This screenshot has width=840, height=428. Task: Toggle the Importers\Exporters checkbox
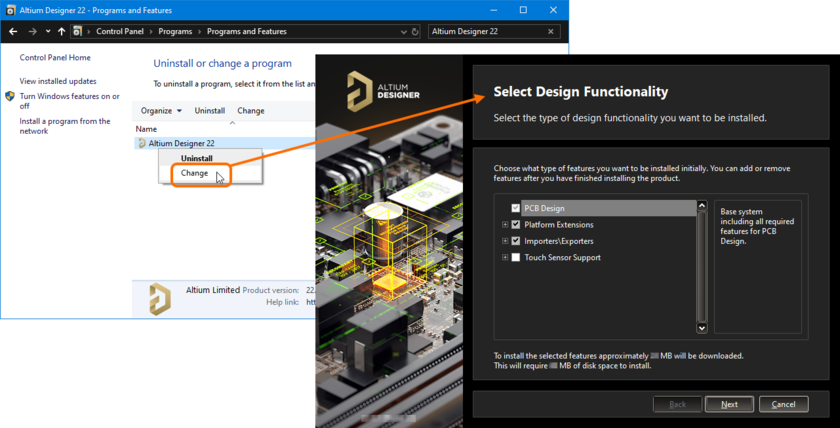pos(516,241)
